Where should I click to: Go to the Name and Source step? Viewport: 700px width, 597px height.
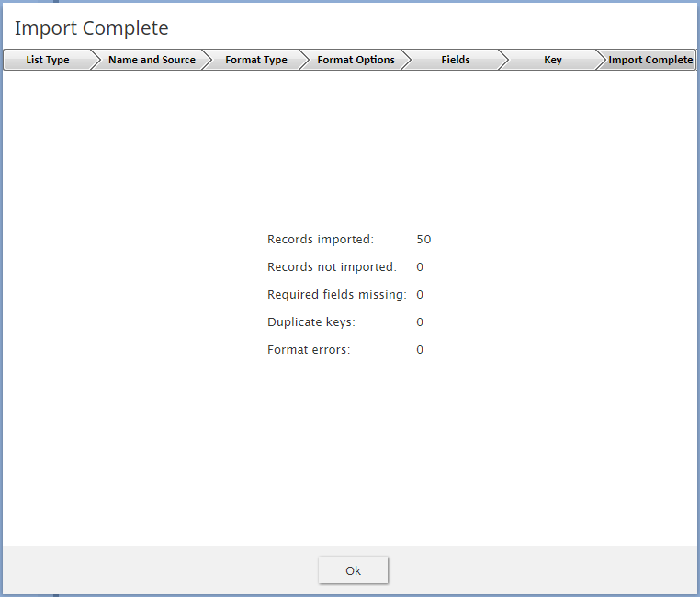click(x=152, y=60)
